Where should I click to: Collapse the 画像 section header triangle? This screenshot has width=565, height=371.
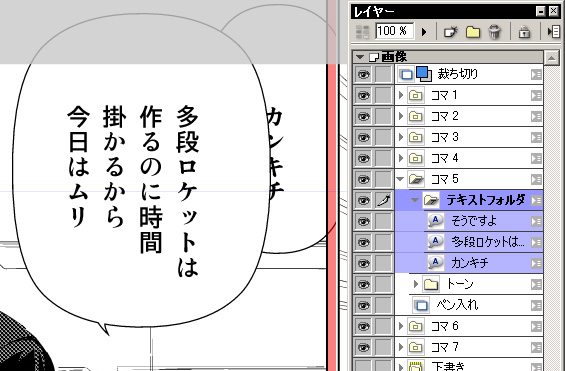pyautogui.click(x=360, y=57)
